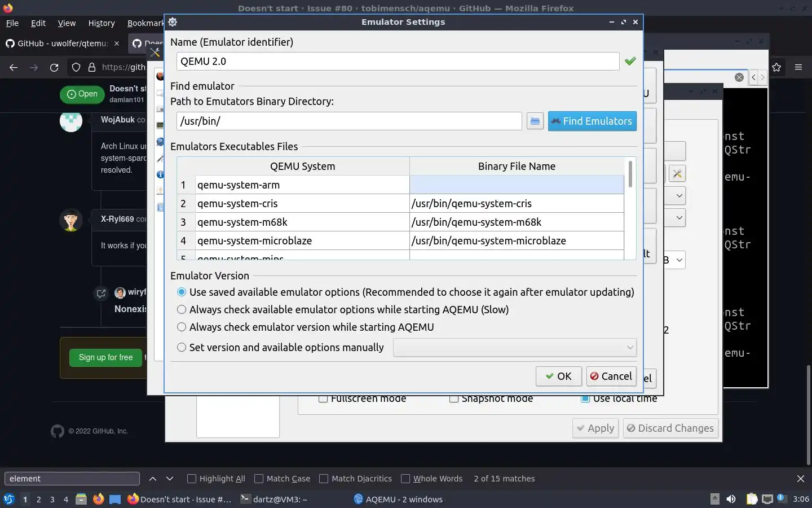
Task: Click Find Emulators button
Action: [592, 121]
